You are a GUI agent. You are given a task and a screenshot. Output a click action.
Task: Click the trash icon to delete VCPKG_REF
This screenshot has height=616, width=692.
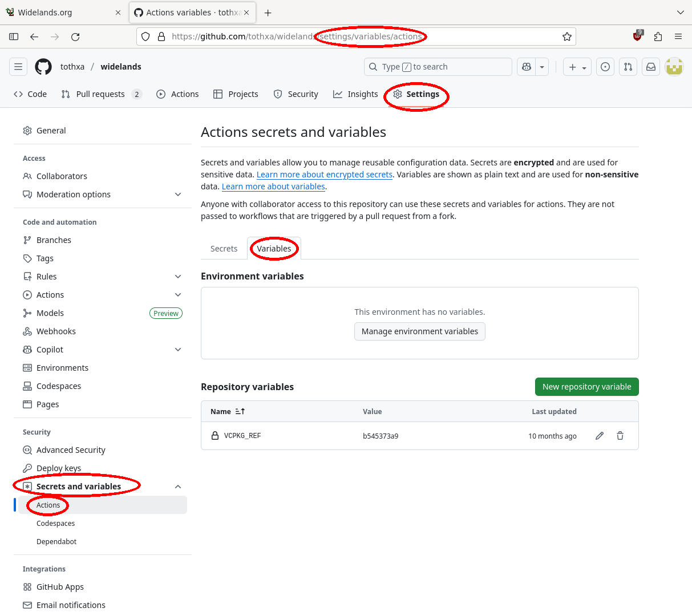click(x=620, y=436)
